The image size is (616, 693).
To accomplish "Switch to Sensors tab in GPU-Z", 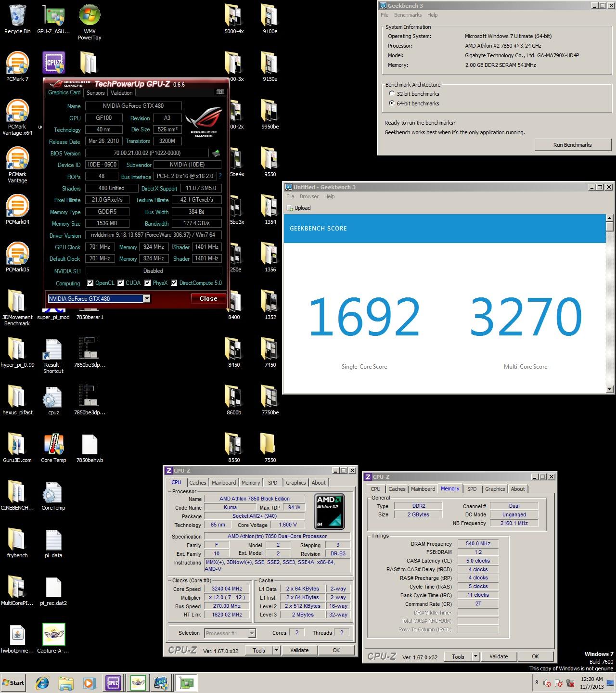I will click(95, 93).
